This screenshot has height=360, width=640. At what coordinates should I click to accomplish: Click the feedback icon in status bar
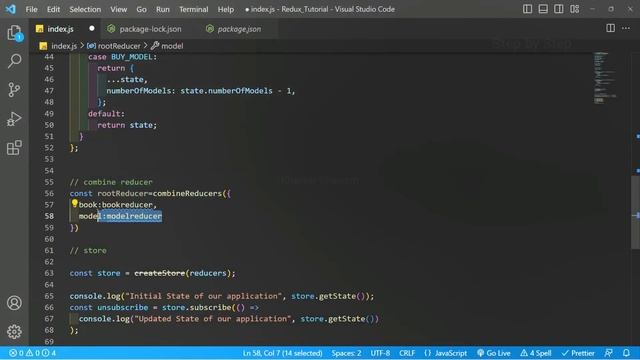pyautogui.click(x=609, y=353)
